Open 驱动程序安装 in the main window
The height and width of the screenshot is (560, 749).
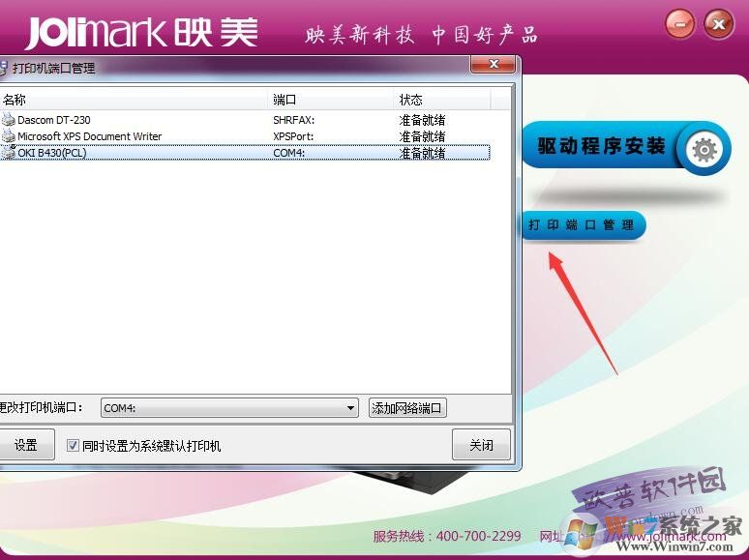pos(626,147)
